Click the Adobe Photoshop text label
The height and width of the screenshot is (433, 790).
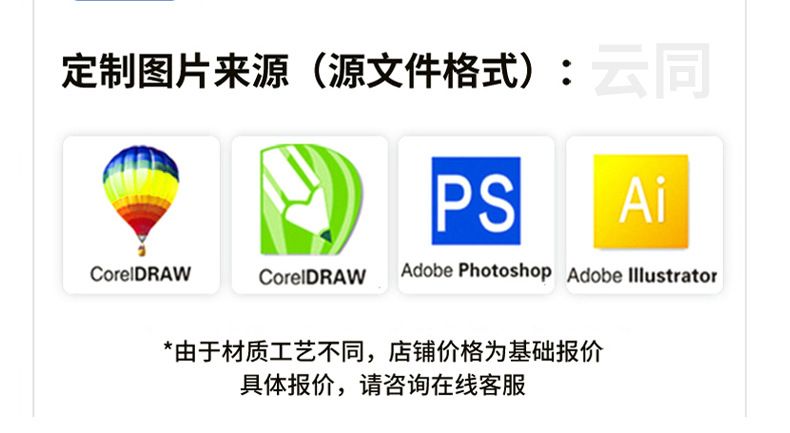pos(476,271)
